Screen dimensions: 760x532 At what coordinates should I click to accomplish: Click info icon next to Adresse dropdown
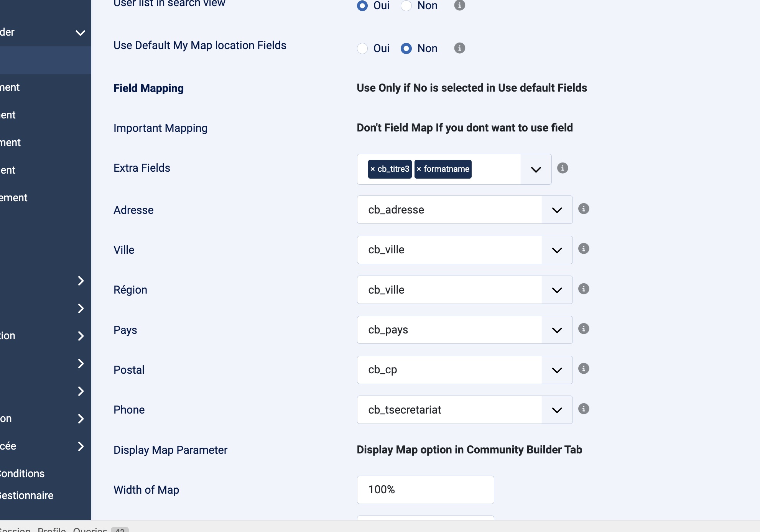(583, 209)
